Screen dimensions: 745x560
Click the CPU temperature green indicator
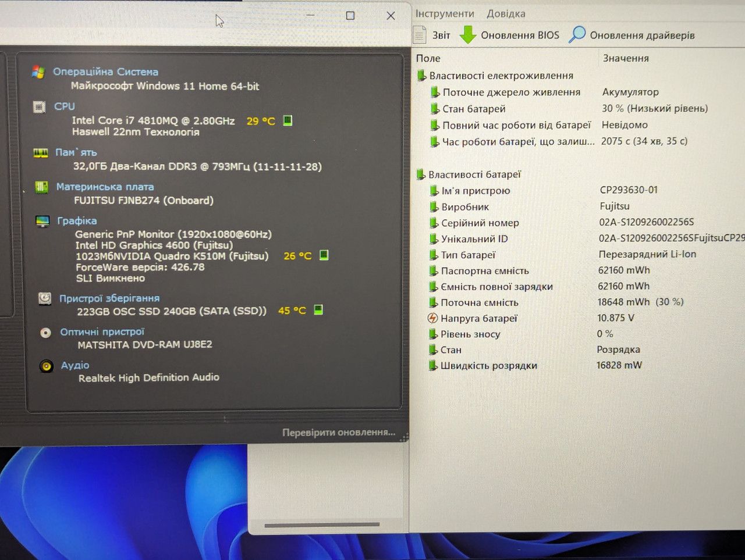288,120
